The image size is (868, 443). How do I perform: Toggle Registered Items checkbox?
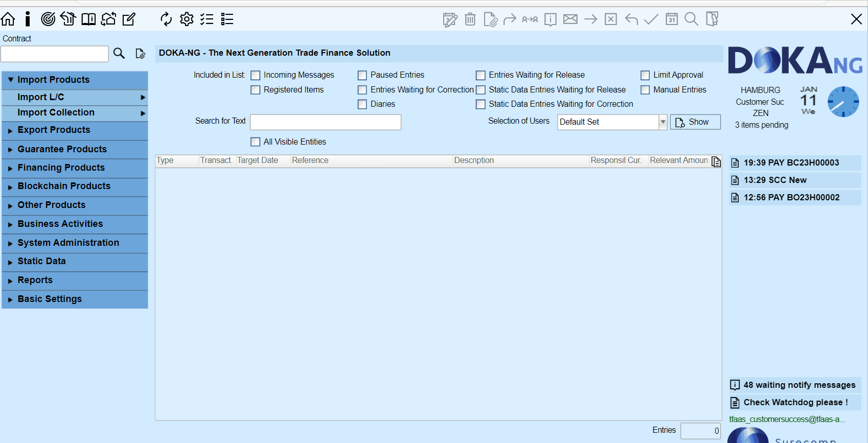click(x=256, y=90)
